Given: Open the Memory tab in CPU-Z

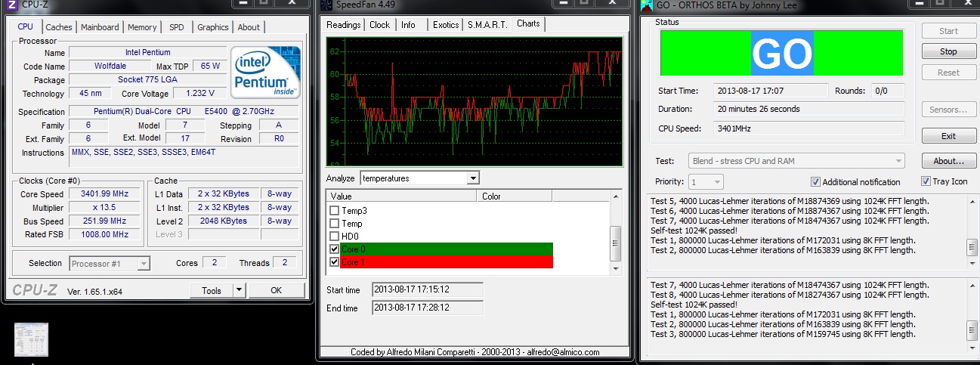Looking at the screenshot, I should click(142, 27).
